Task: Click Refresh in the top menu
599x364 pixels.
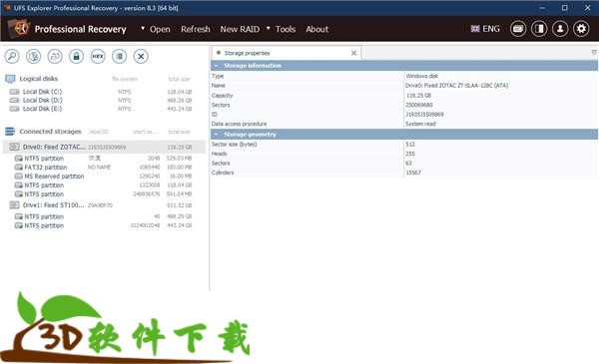Action: 196,29
